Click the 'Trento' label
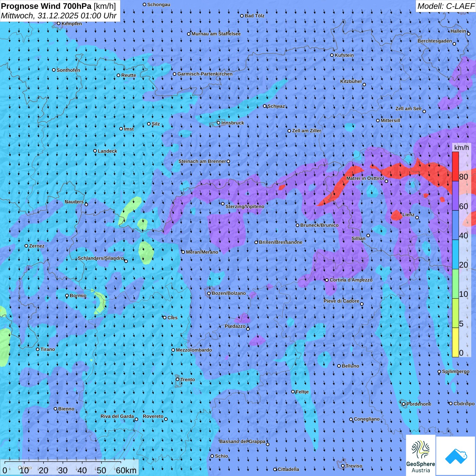 click(188, 379)
